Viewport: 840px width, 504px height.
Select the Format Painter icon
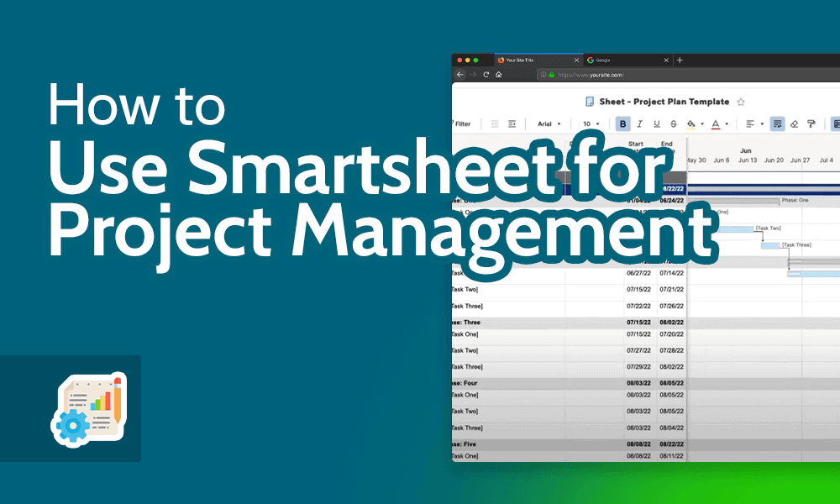811,123
